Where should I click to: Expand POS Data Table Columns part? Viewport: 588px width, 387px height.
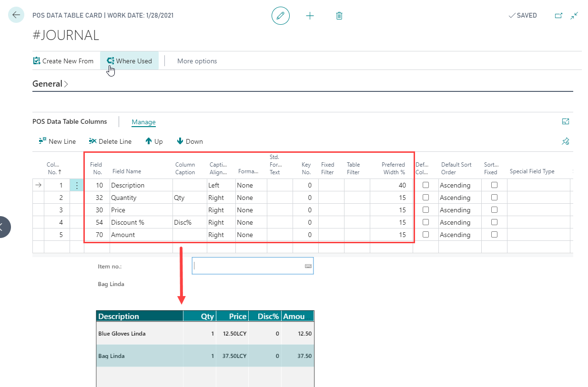coord(566,121)
